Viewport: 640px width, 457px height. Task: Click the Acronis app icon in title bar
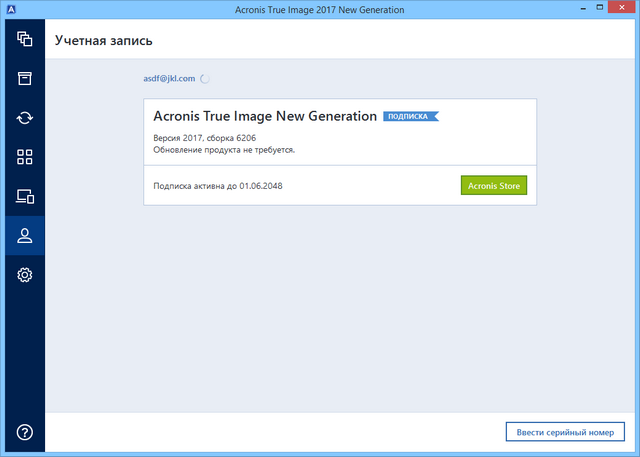click(x=10, y=9)
